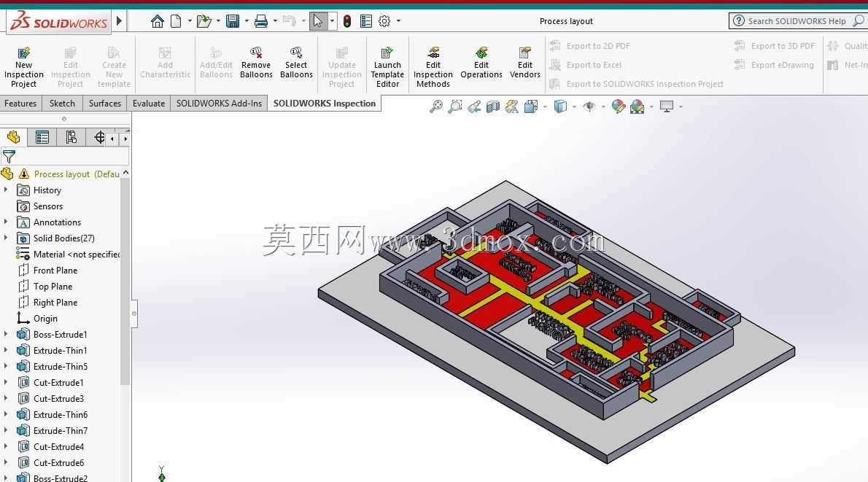Open Options gear icon
The height and width of the screenshot is (482, 868).
[x=384, y=21]
